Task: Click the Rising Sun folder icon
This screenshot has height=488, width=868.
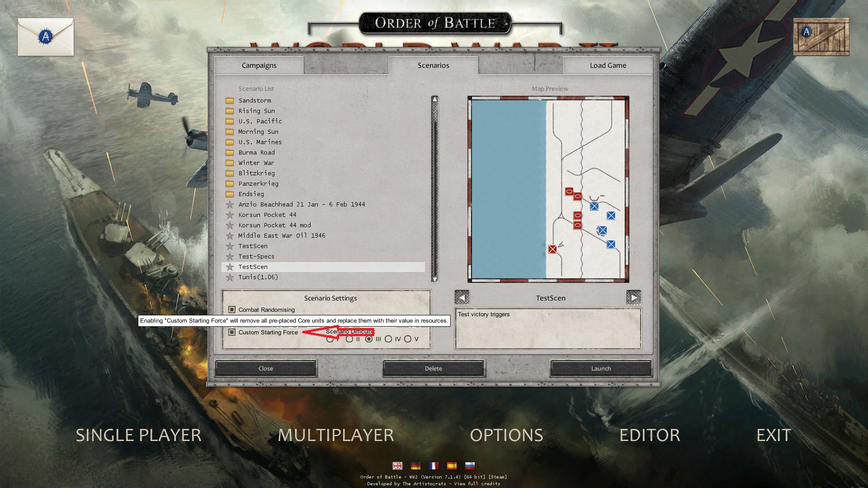Action: pos(230,111)
